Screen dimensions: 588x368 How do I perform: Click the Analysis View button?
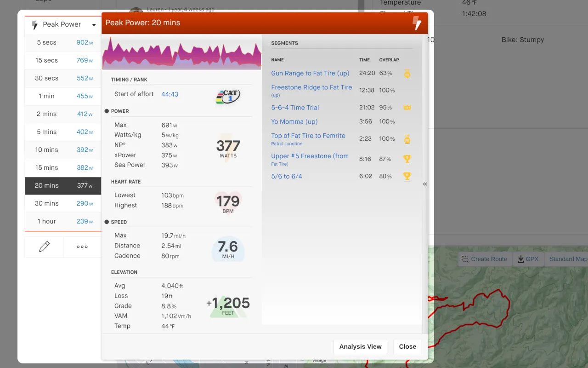tap(360, 347)
